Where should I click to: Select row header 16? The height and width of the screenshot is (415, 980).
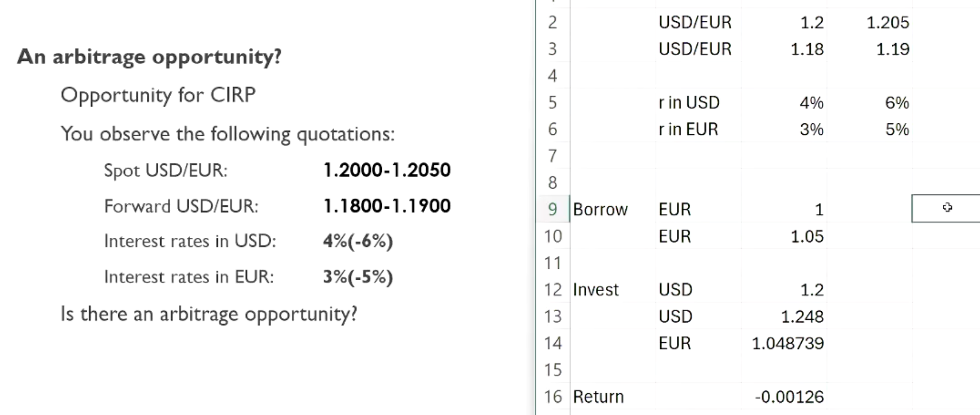point(552,397)
